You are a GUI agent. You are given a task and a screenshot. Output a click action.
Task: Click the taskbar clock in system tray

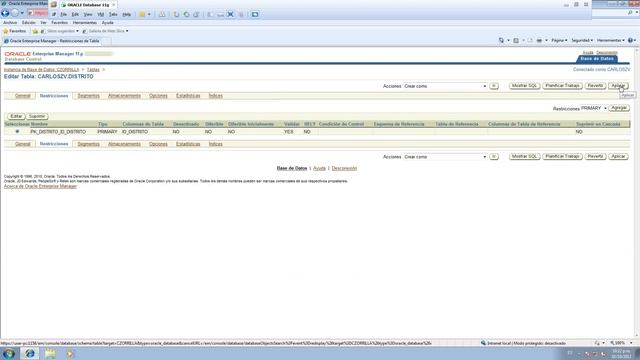(x=621, y=353)
